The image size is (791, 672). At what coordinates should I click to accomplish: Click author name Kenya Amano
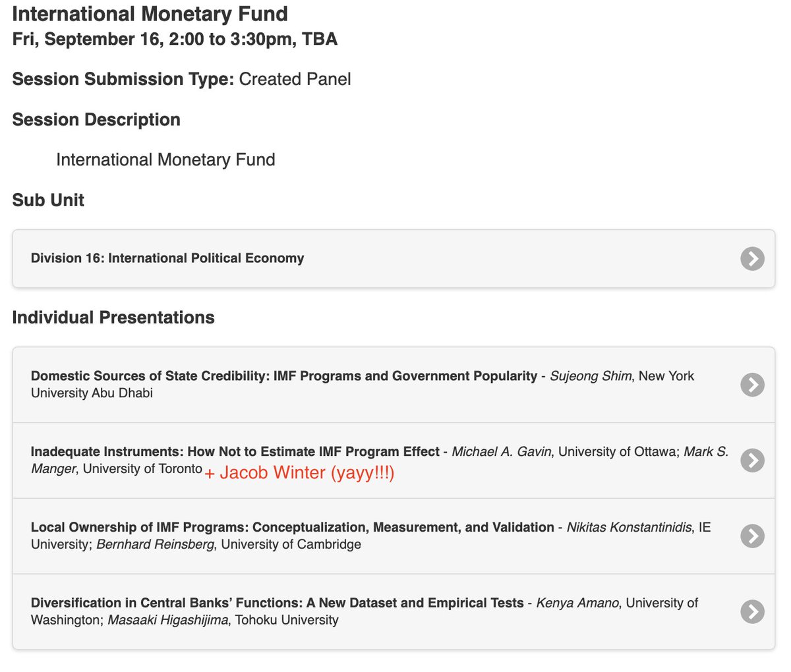(x=577, y=603)
